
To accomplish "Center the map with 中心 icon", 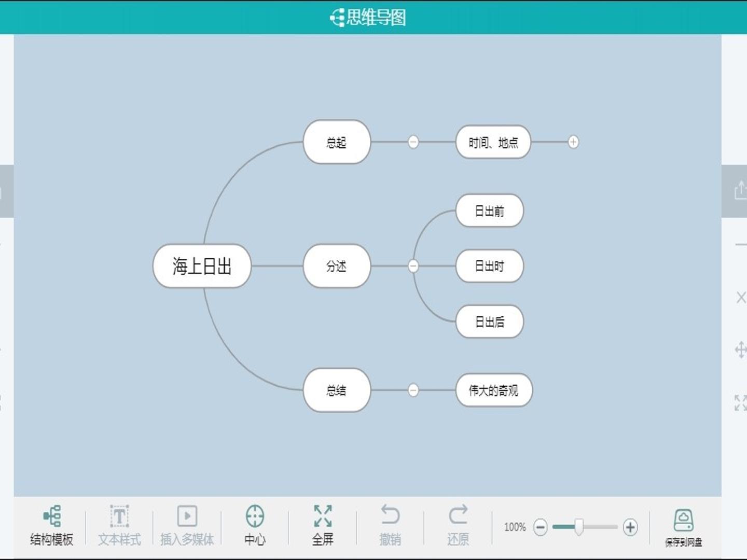I will click(x=255, y=516).
